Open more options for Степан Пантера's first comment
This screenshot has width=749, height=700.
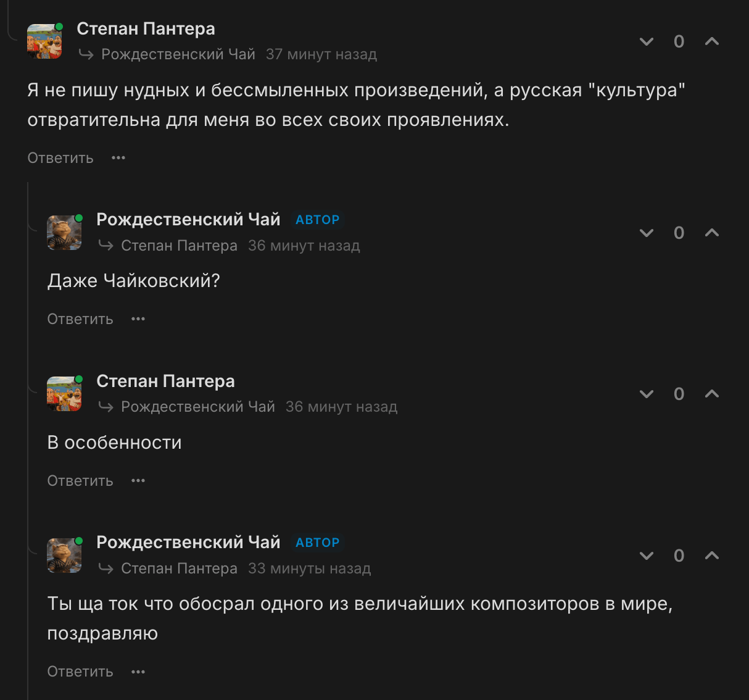[118, 157]
